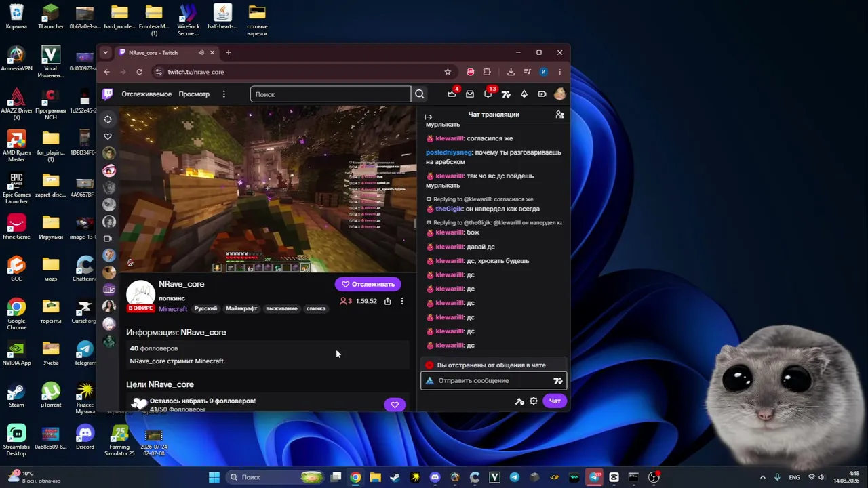Open the Отслеживаемое tab
This screenshot has width=868, height=488.
[146, 94]
